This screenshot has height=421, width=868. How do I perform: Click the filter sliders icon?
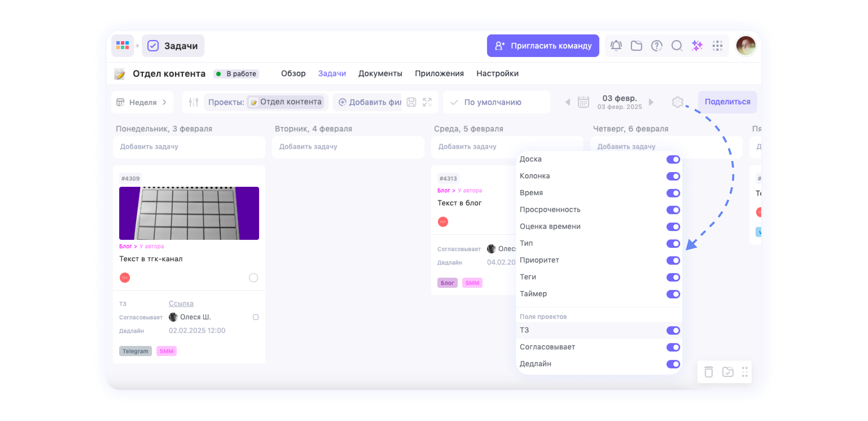pos(193,102)
